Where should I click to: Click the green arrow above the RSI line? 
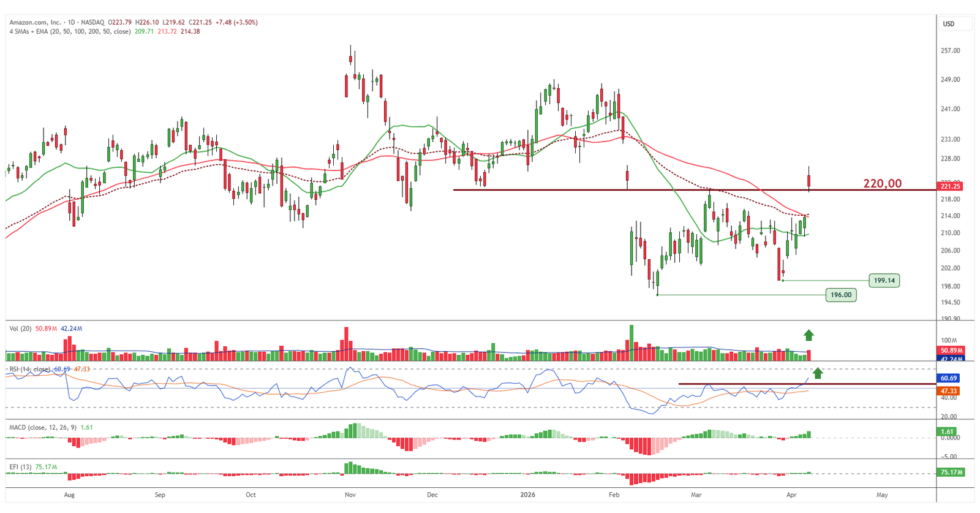tap(818, 373)
